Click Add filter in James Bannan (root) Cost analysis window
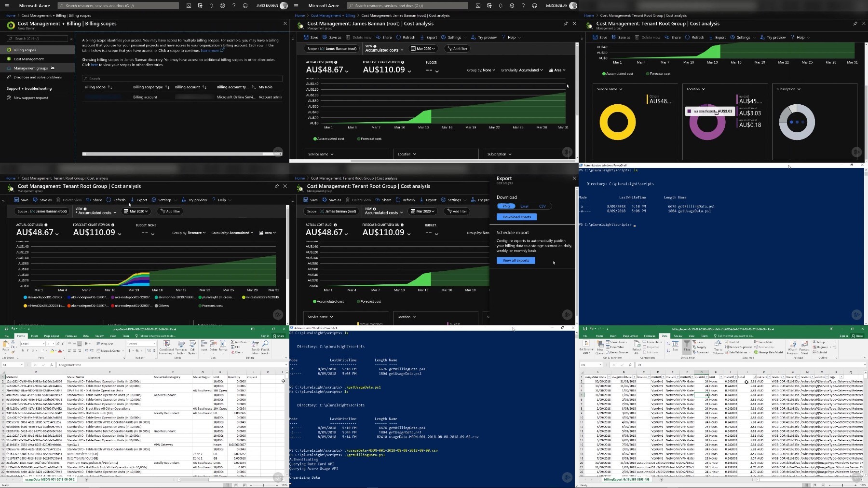 point(457,49)
